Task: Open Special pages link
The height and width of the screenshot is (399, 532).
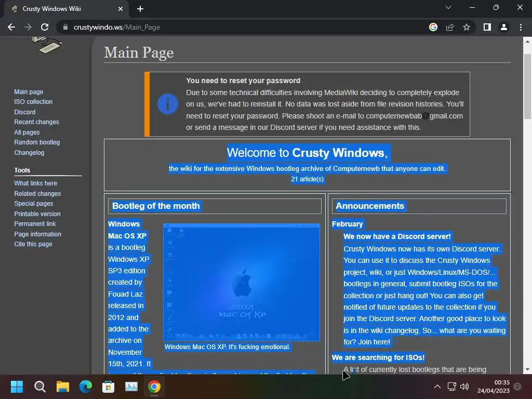Action: 34,204
